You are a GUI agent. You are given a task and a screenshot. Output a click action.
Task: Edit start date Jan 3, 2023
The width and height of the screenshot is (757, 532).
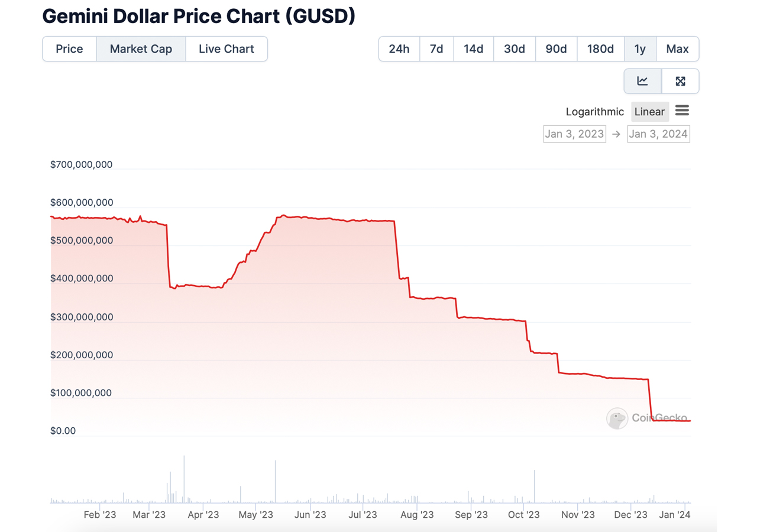click(574, 134)
